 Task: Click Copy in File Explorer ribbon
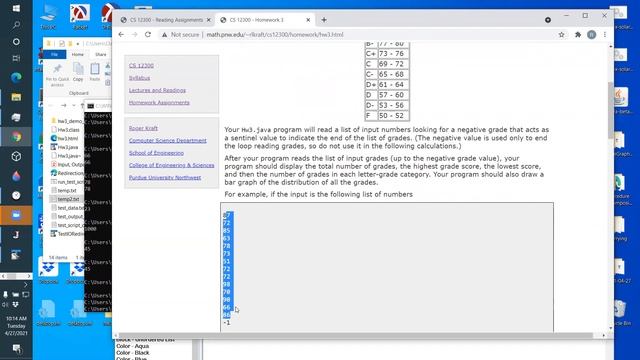point(78,73)
